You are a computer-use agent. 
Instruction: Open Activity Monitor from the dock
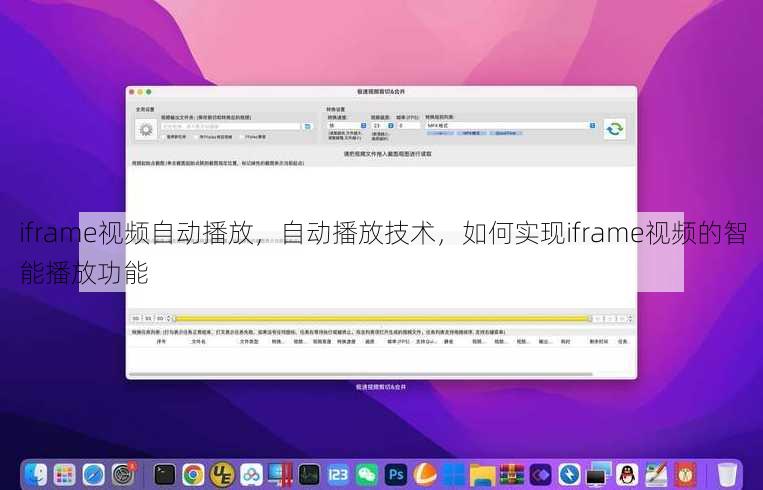click(309, 474)
